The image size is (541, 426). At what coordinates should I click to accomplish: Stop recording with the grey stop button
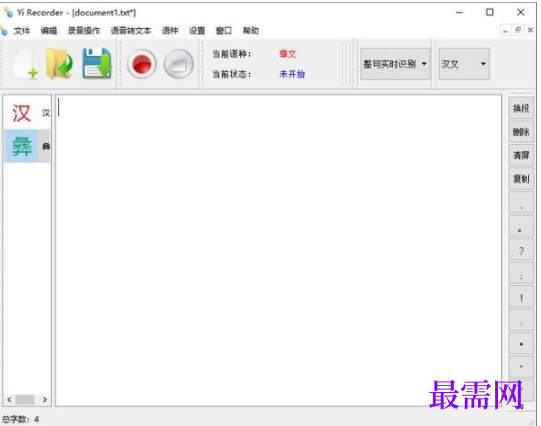coord(178,64)
